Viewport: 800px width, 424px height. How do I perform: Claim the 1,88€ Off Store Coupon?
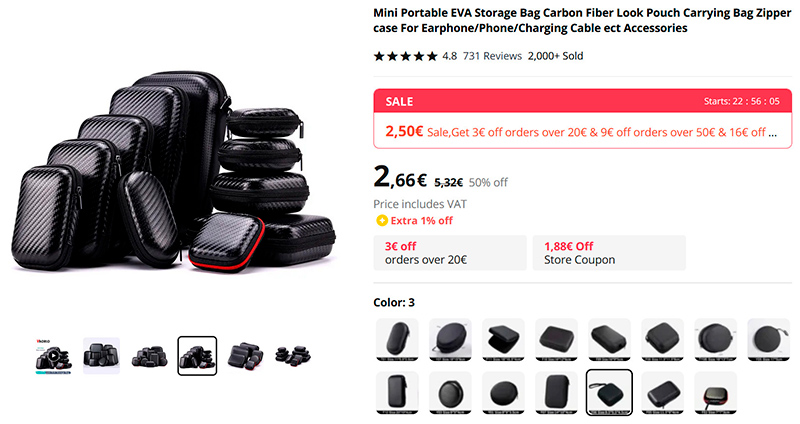point(609,253)
